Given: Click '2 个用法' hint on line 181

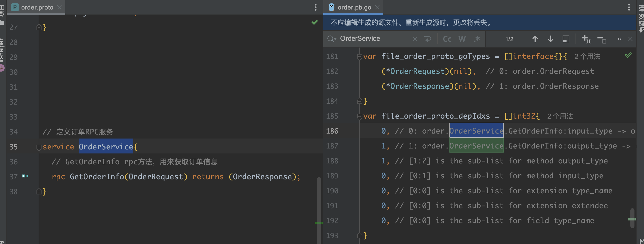Looking at the screenshot, I should (x=587, y=57).
